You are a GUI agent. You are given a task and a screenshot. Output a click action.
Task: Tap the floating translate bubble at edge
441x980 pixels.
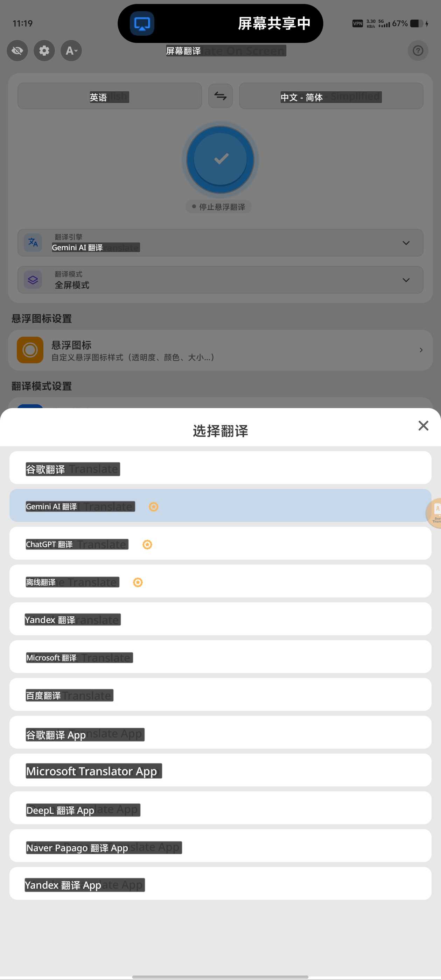pyautogui.click(x=434, y=513)
